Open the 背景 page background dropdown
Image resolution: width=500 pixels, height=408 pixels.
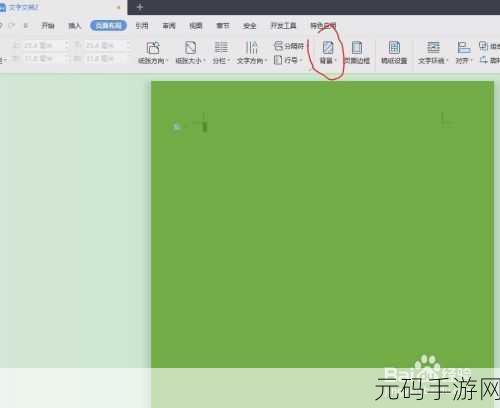point(328,53)
